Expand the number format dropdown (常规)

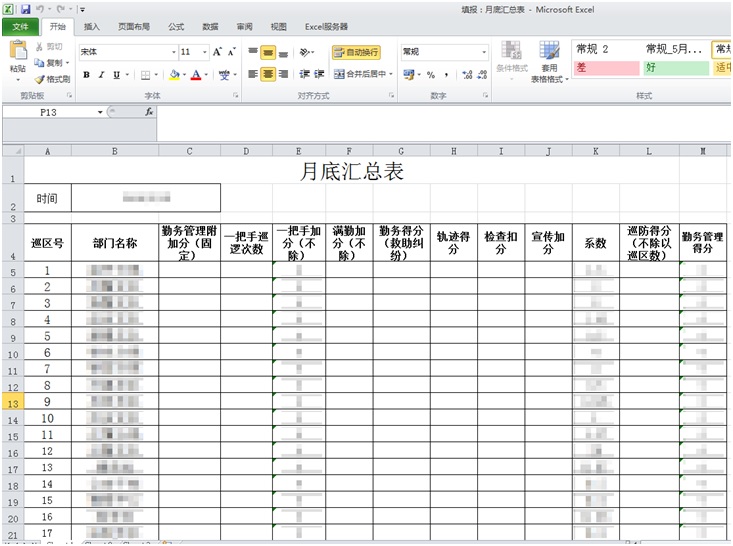click(485, 52)
